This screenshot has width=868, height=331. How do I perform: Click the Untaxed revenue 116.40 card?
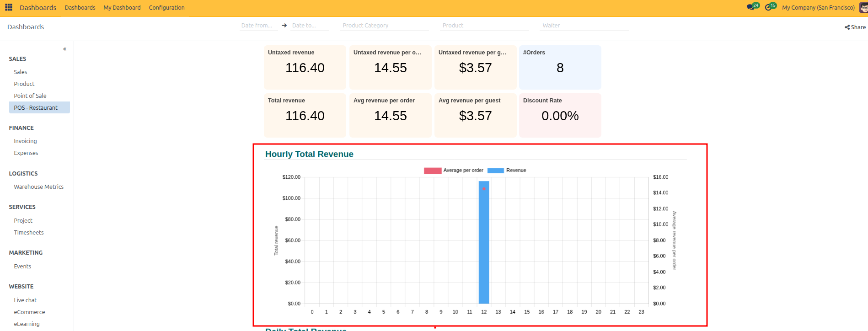tap(305, 67)
